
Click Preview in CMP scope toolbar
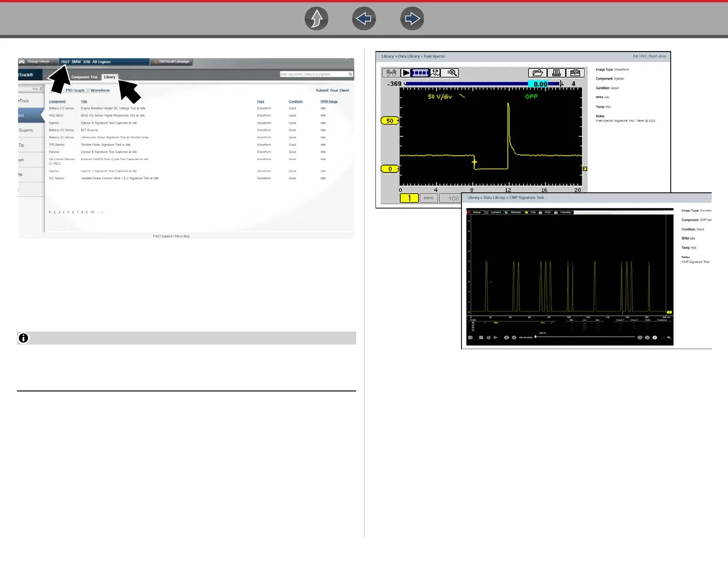(565, 213)
